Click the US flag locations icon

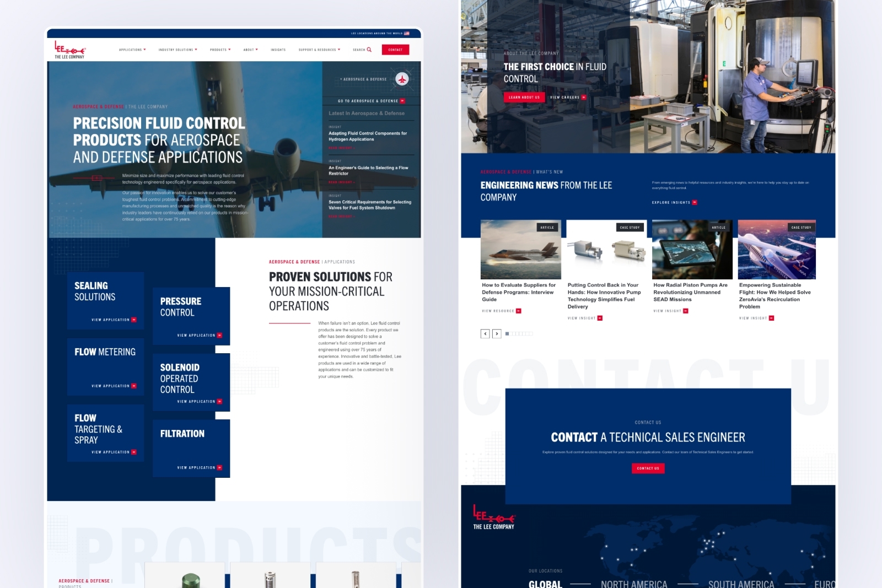point(407,34)
